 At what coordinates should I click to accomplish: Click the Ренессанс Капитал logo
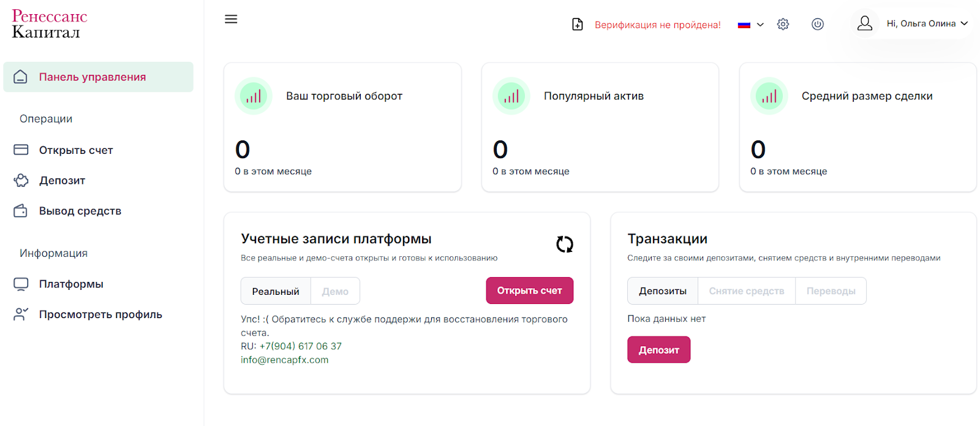[x=50, y=24]
